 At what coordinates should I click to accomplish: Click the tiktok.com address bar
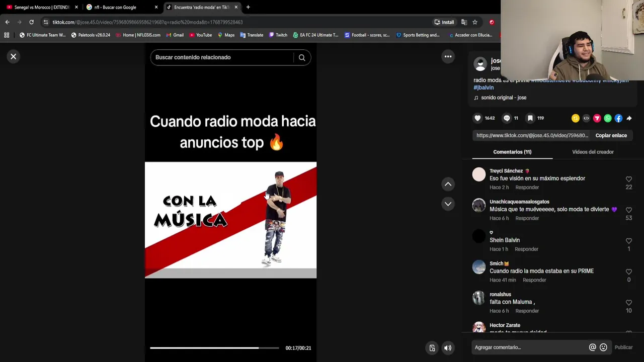pos(236,22)
